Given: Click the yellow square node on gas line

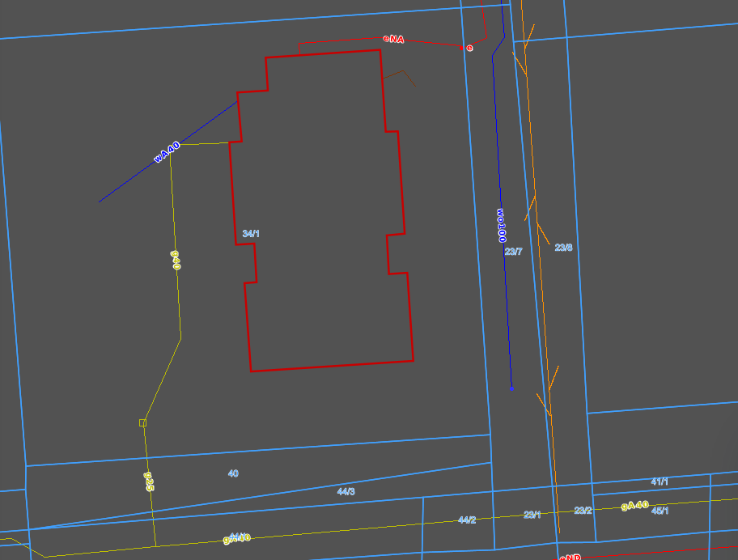Looking at the screenshot, I should [143, 422].
